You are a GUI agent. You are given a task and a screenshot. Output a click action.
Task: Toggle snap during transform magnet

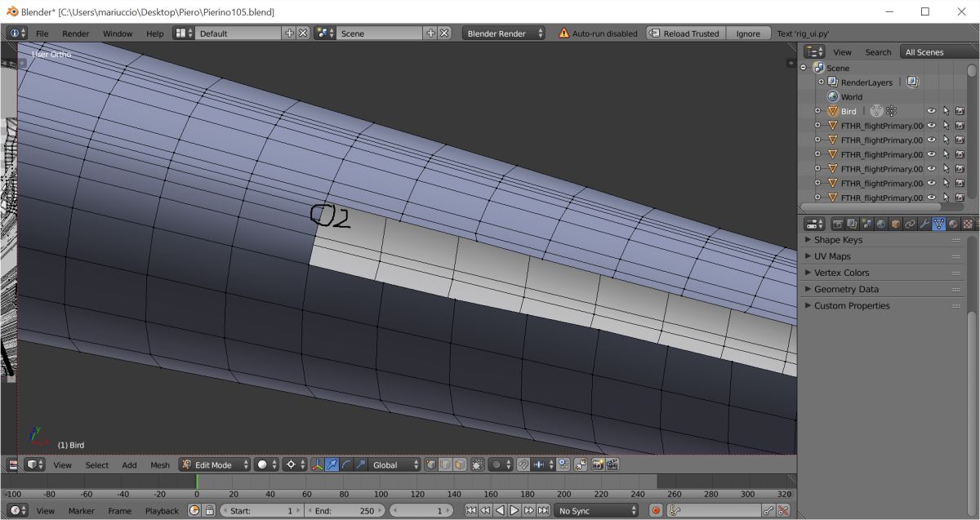click(523, 464)
